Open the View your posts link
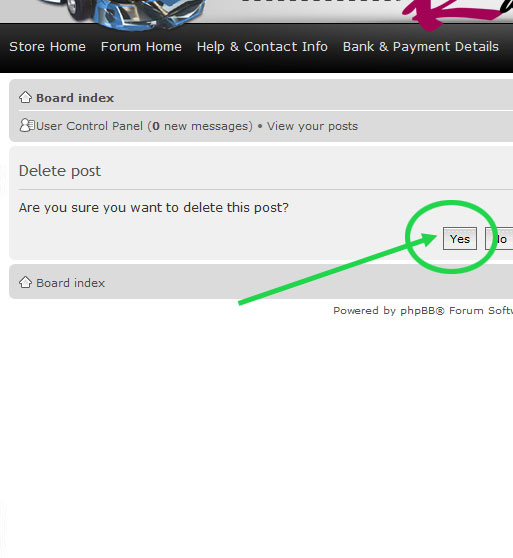This screenshot has height=558, width=513. 312,126
